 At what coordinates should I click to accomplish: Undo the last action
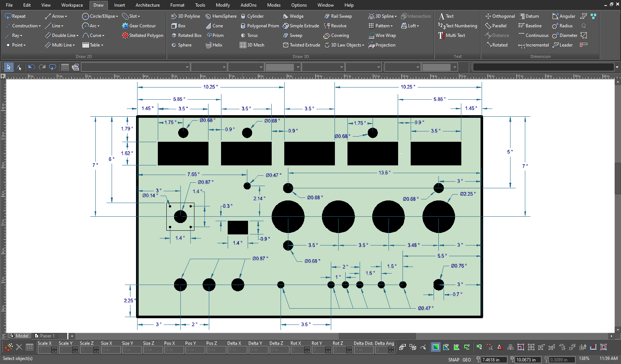click(x=31, y=67)
